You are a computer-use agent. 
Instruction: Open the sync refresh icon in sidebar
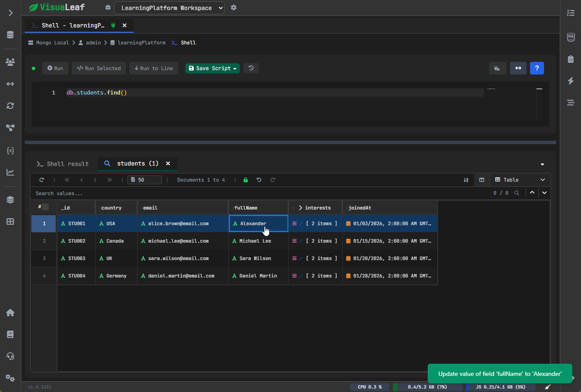point(10,106)
